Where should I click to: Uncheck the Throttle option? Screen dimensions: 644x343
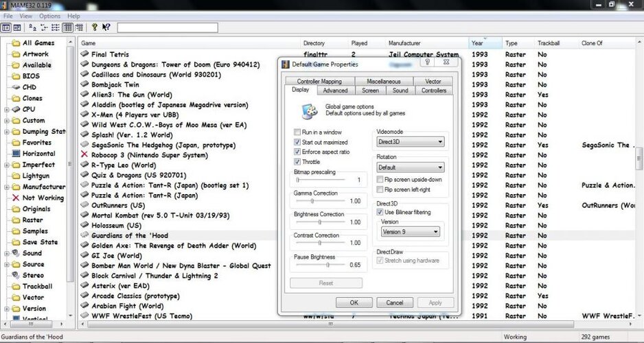297,162
